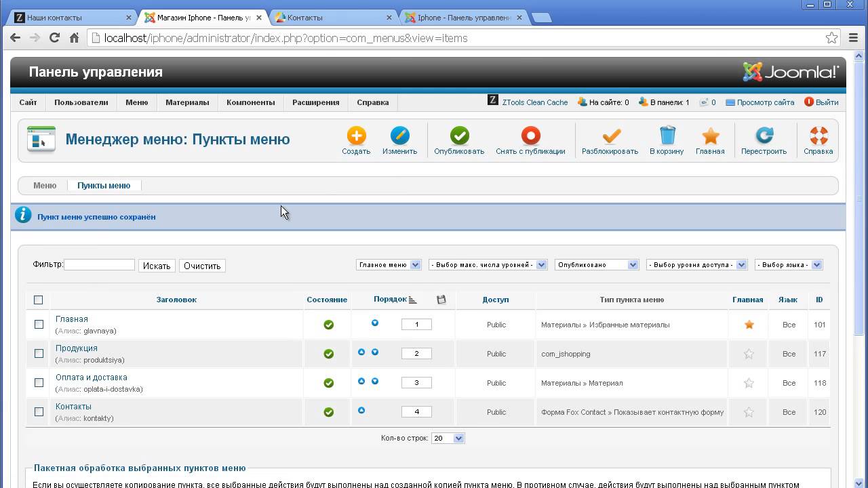Check the Оплата и доставка row checkbox

click(39, 383)
